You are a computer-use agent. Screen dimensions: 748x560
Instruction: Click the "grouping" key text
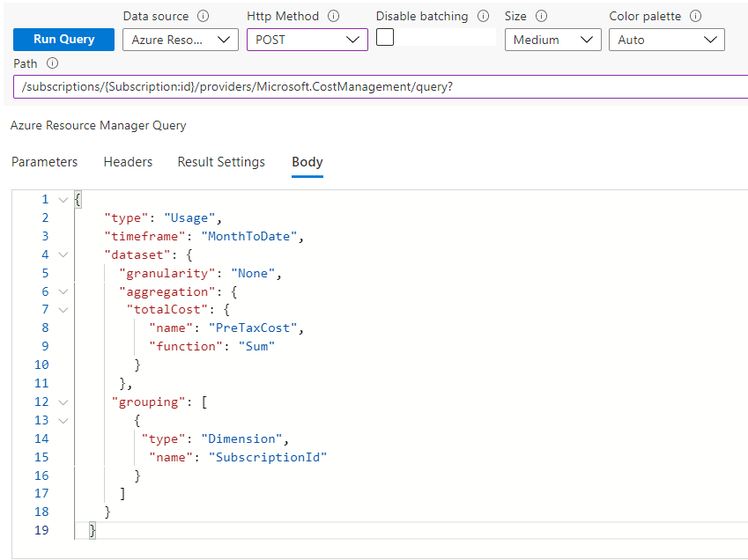[148, 402]
